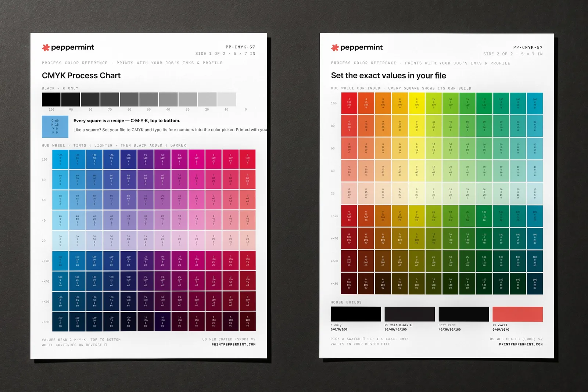The width and height of the screenshot is (588, 392).
Task: Click the "40/30/30/100" soft rich value
Action: tap(449, 330)
